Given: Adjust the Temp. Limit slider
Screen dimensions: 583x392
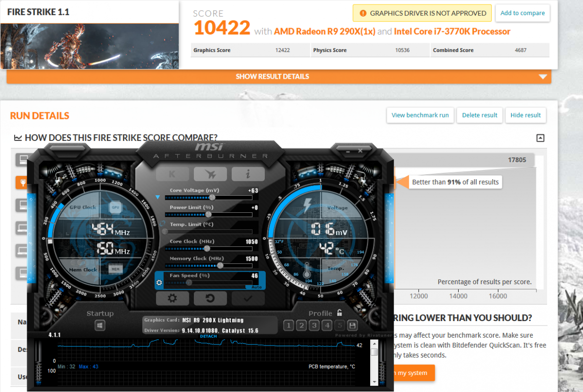Looking at the screenshot, I should (209, 232).
